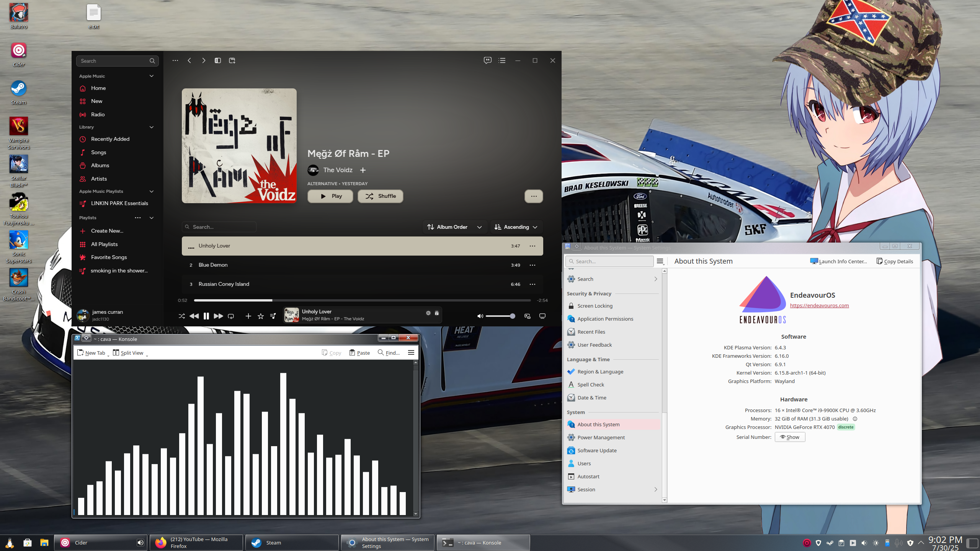Open more options for Blue Demon track
Screen dimensions: 980x551
coord(532,265)
